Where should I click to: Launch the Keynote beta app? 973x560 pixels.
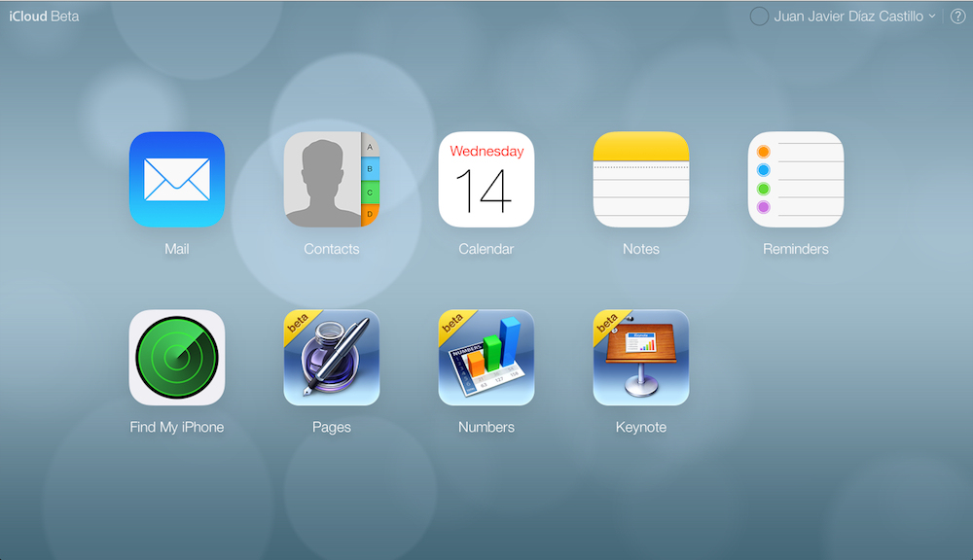pos(641,357)
